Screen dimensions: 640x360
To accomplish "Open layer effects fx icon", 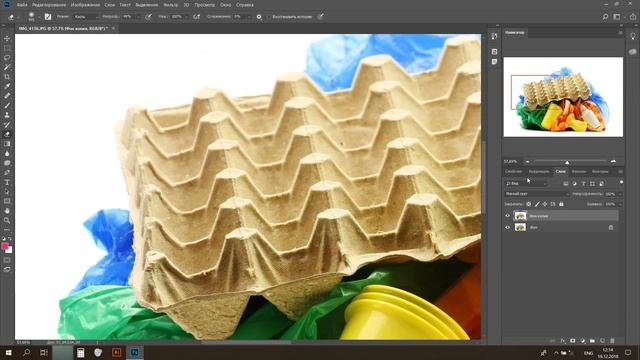I will coord(563,340).
